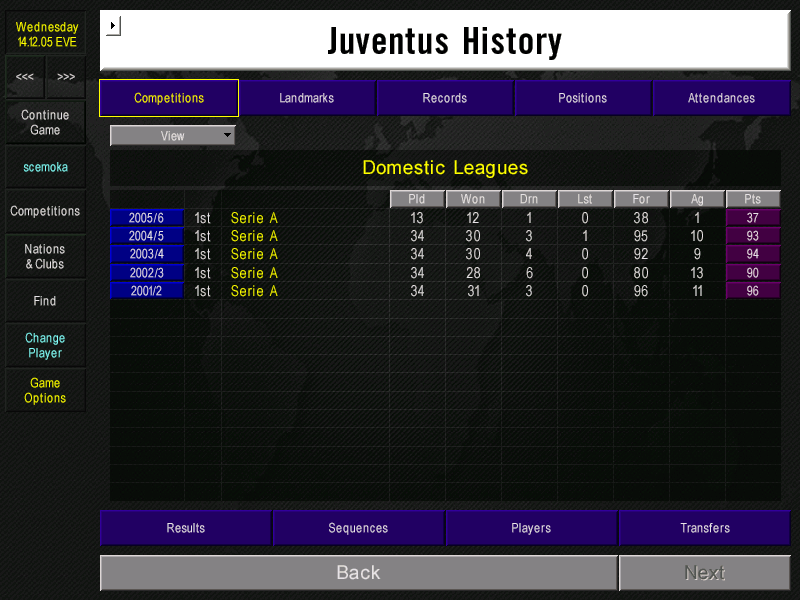Click the For column header

[641, 199]
